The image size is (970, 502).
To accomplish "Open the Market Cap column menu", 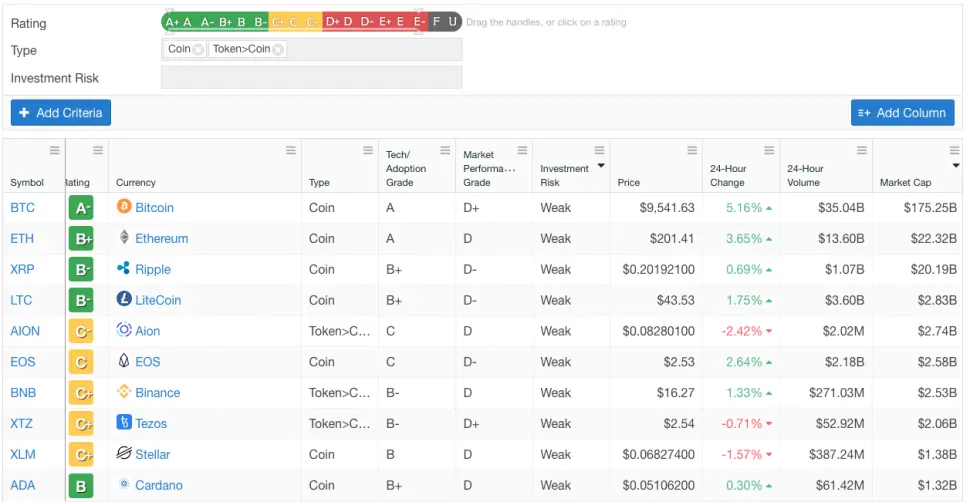I will tap(954, 150).
